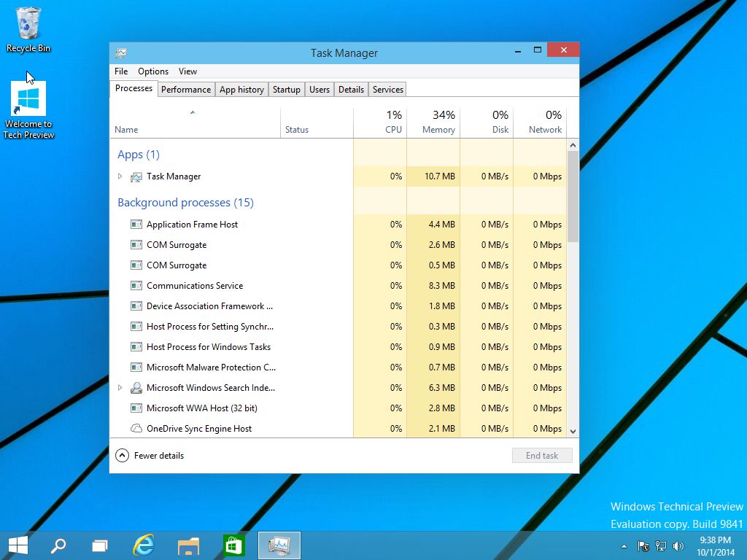Viewport: 747px width, 560px height.
Task: Launch Internet Explorer from the taskbar
Action: tap(144, 545)
